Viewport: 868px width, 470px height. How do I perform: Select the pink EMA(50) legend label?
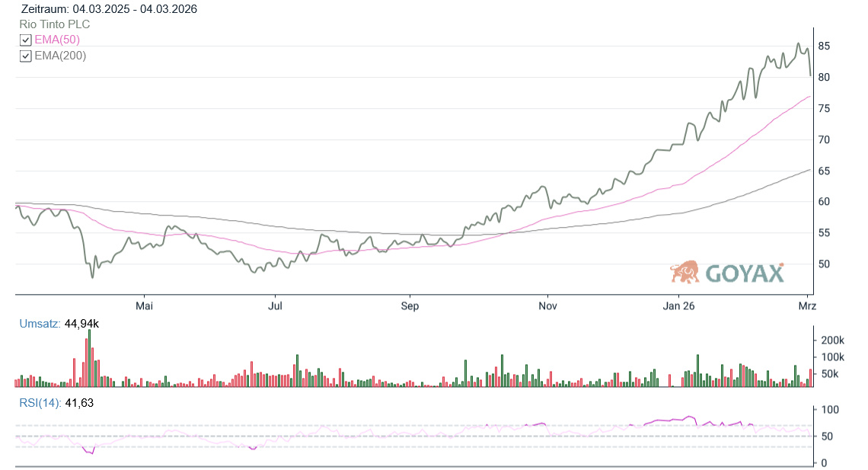(57, 40)
